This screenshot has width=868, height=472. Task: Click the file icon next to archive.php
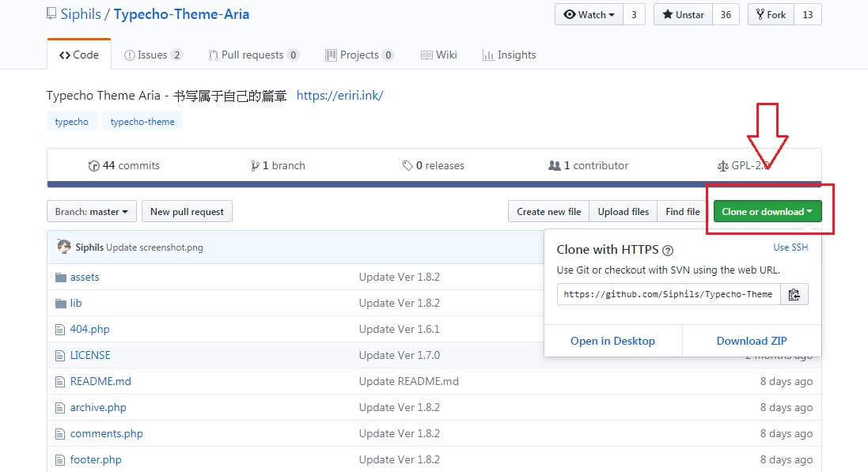[60, 408]
